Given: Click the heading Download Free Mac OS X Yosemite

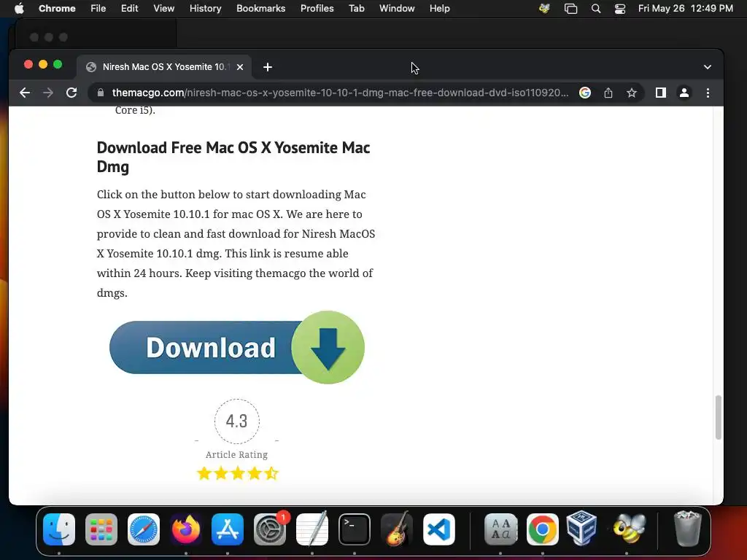Looking at the screenshot, I should (x=233, y=157).
